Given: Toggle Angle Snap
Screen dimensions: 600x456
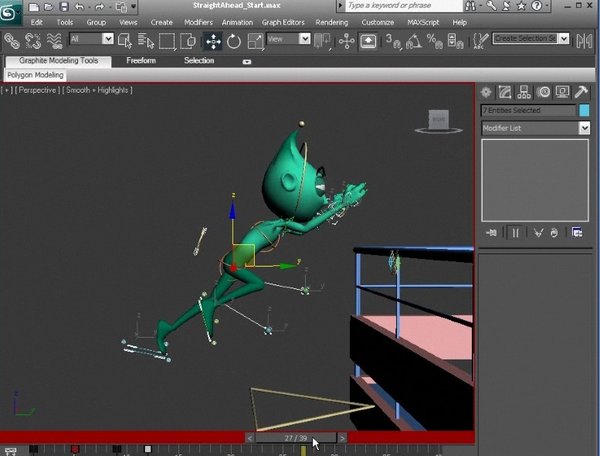Looking at the screenshot, I should [414, 41].
